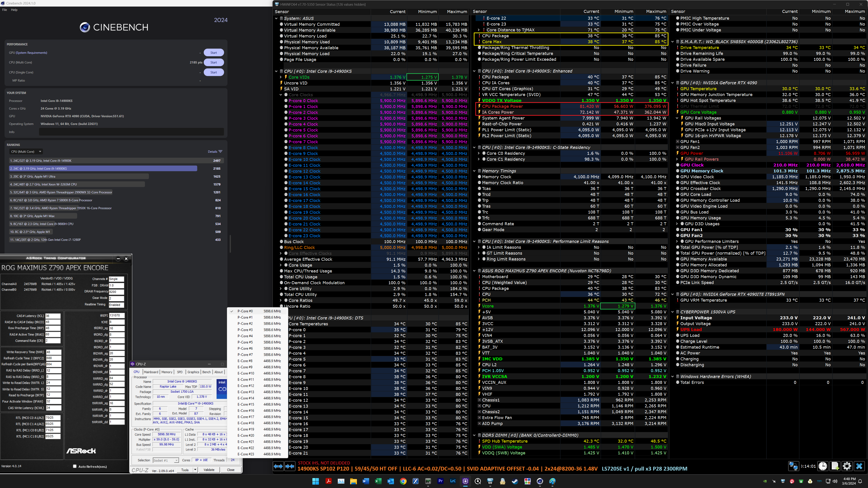
Task: Enable Auto Refresh checkbox in Timing Configurator
Action: 75,466
